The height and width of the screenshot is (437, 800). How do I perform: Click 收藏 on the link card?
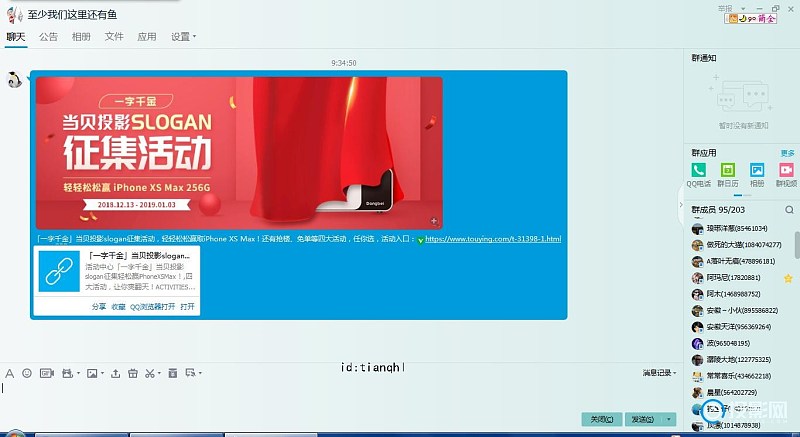coord(118,306)
